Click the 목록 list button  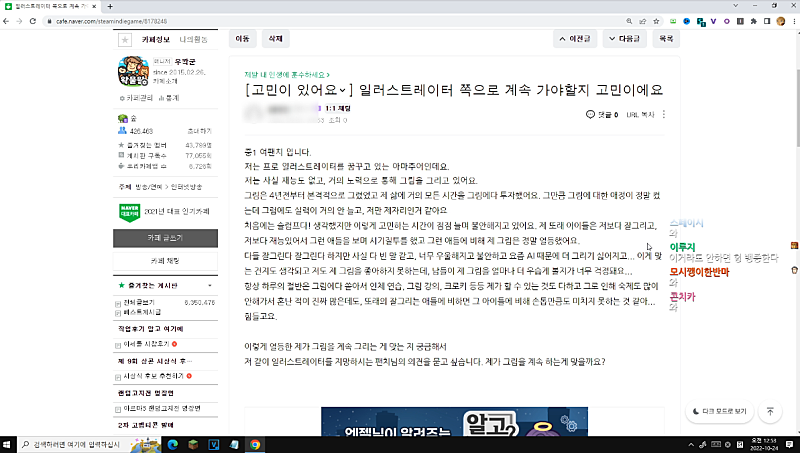click(x=665, y=38)
